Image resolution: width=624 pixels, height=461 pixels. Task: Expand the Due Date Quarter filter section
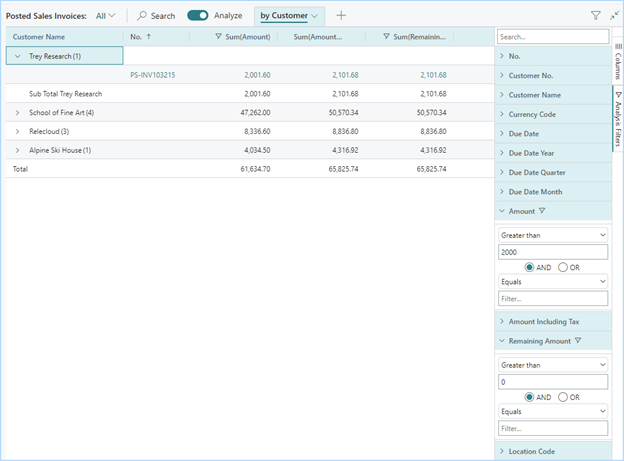click(x=553, y=172)
